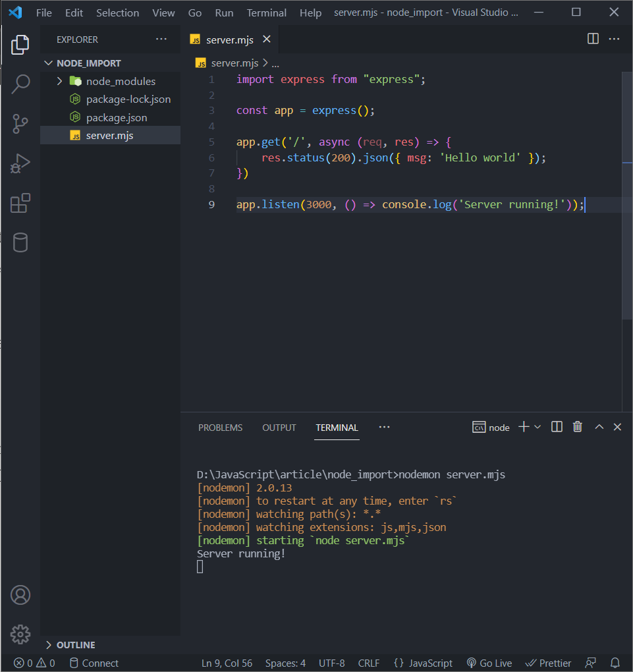Open notifications via the bell icon

(x=615, y=663)
